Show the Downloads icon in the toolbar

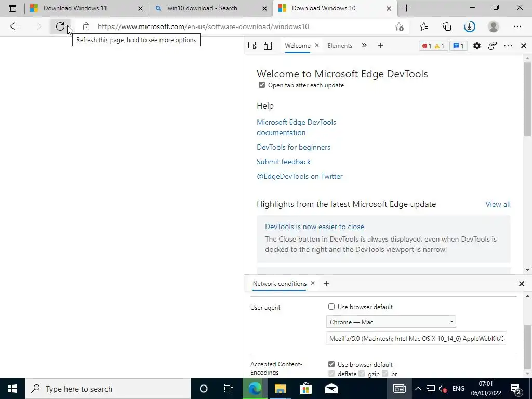470,26
